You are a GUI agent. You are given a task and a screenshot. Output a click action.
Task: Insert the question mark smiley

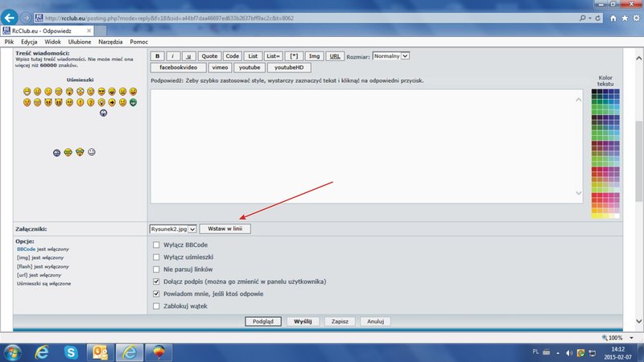click(91, 102)
